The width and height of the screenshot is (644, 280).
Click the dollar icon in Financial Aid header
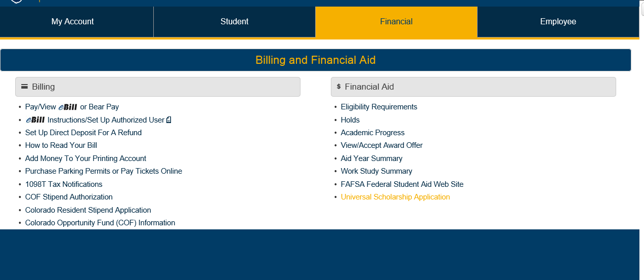coord(338,87)
